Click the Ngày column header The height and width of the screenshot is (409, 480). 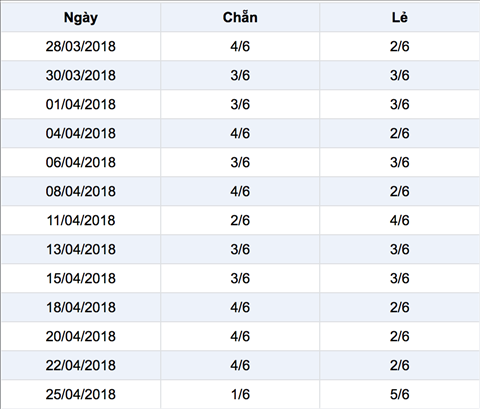pos(81,17)
